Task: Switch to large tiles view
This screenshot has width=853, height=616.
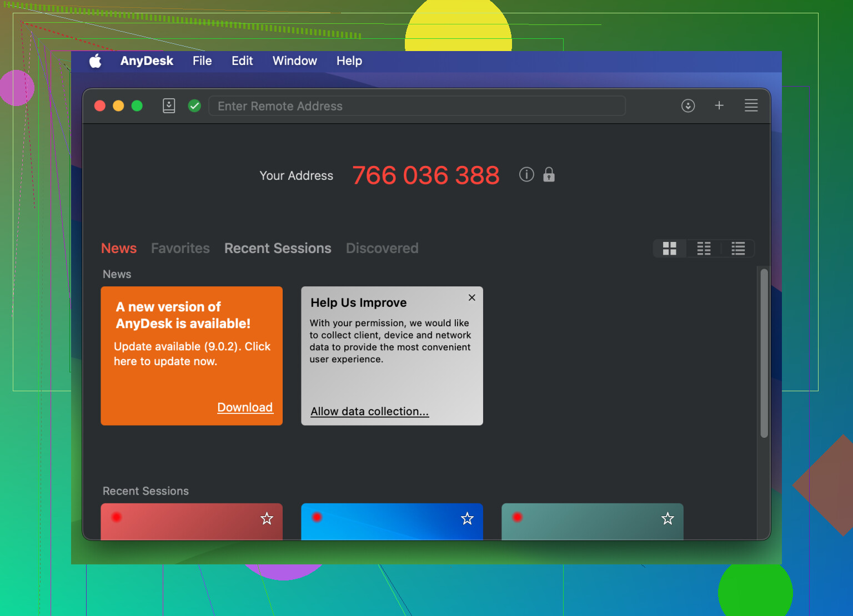Action: [x=670, y=249]
